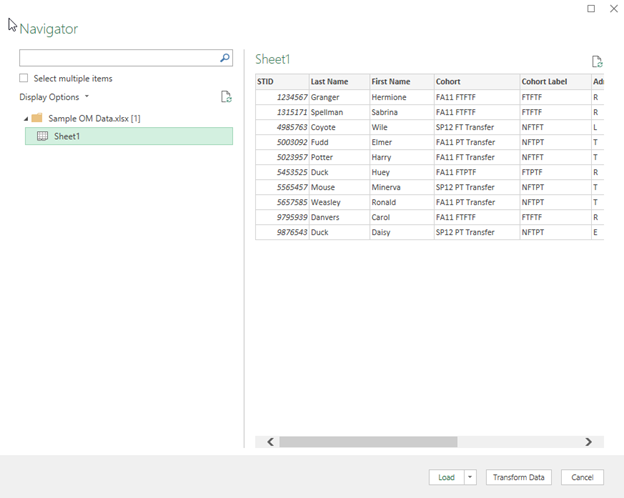Click the cell SP12 FT Transfer
Viewport: 624px width, 498px height.
click(x=477, y=127)
